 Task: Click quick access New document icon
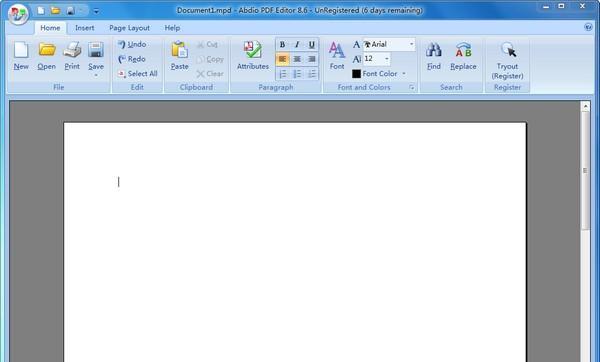(41, 11)
